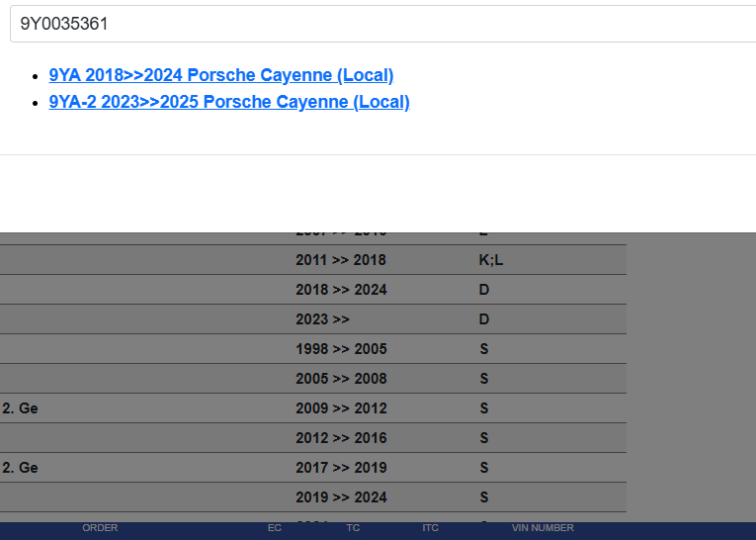Pick the 2009 >> 2012 year cell
Image resolution: width=756 pixels, height=540 pixels.
click(341, 408)
